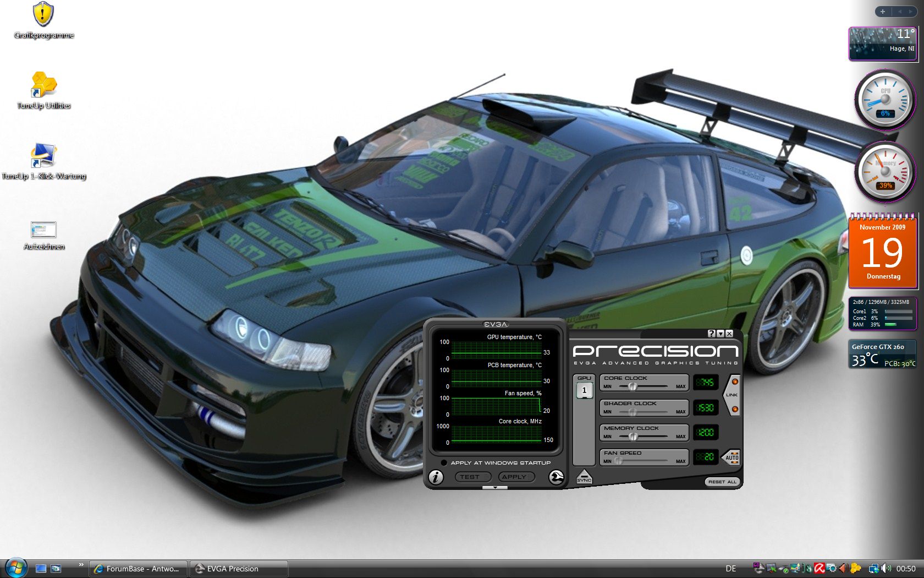This screenshot has width=924, height=578.
Task: Click the Fan Speed slider handle
Action: click(x=618, y=461)
